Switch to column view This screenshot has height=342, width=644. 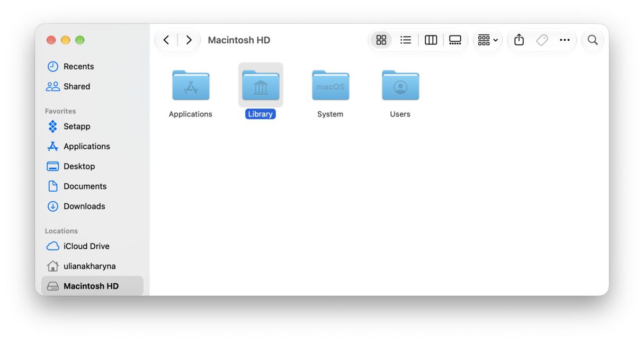[x=431, y=40]
